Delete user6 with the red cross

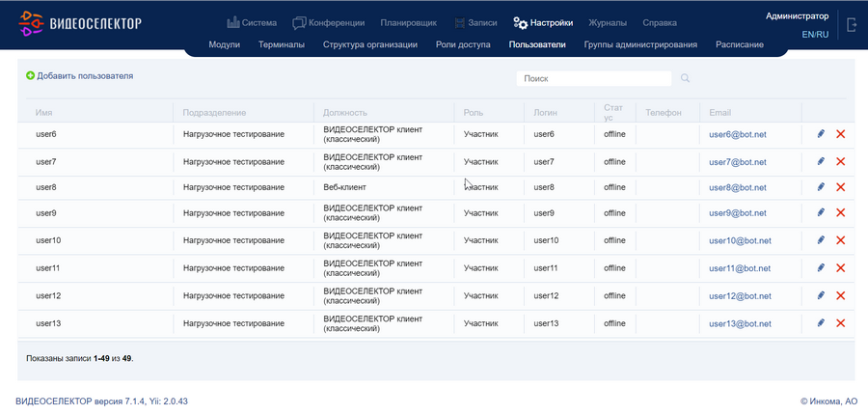840,134
